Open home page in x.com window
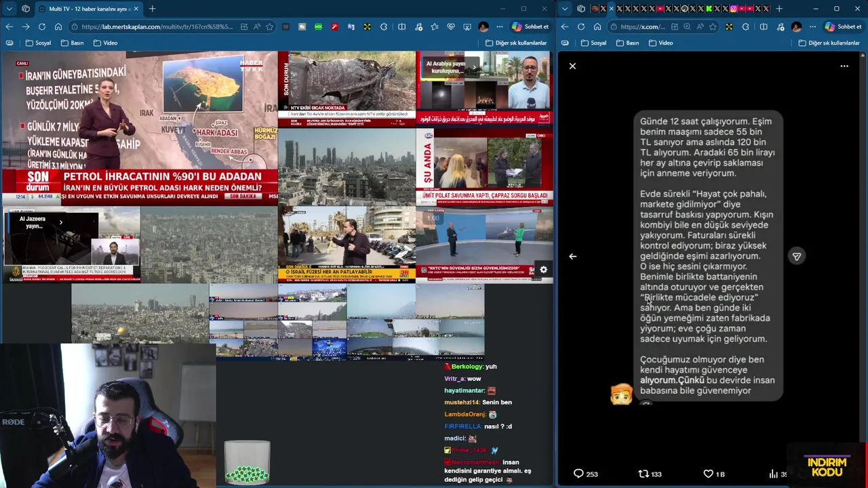This screenshot has width=868, height=488. (597, 26)
